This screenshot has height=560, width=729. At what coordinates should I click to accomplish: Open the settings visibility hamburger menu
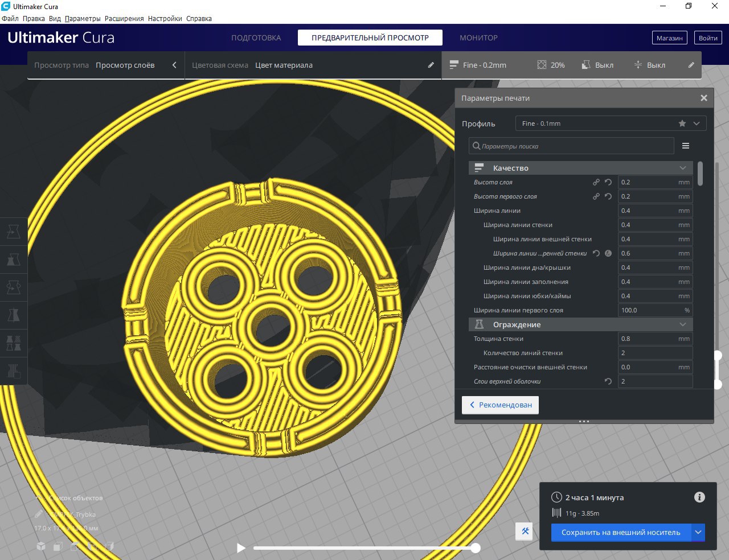pos(686,146)
